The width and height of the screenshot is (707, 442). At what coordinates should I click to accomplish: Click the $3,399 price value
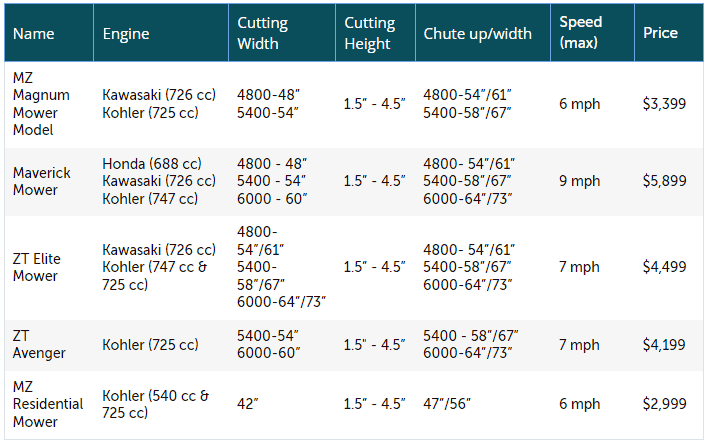665,104
